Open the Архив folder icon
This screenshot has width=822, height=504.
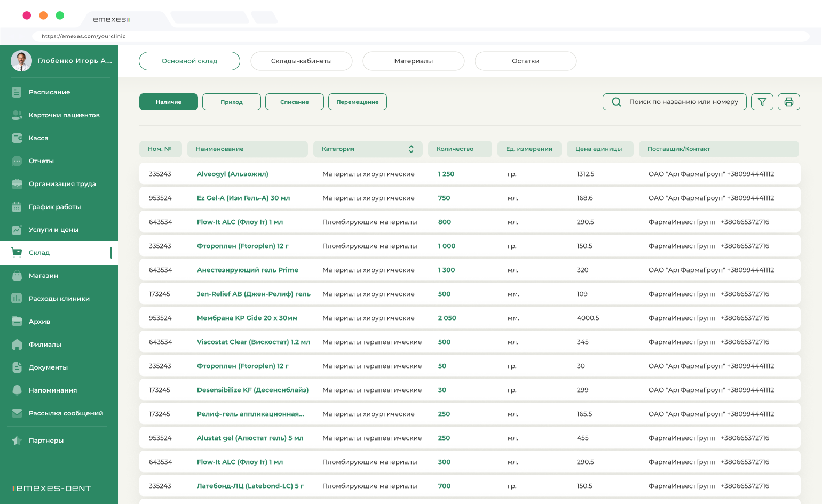(x=17, y=322)
